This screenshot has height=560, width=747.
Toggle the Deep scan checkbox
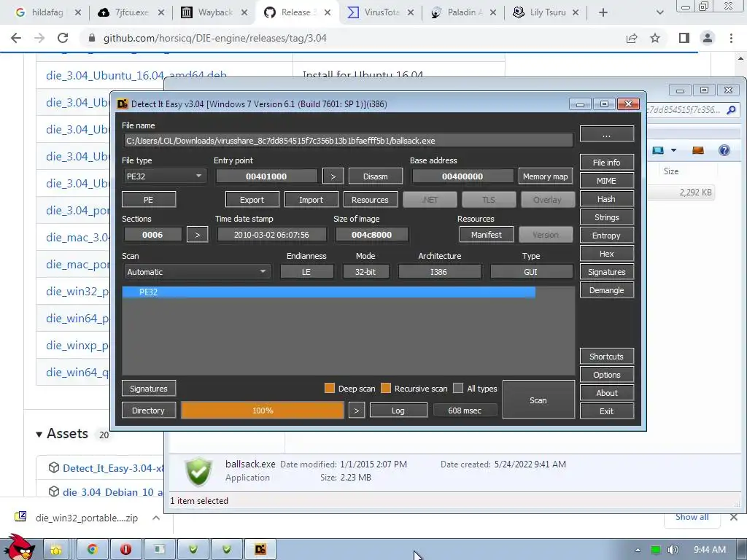pyautogui.click(x=329, y=388)
